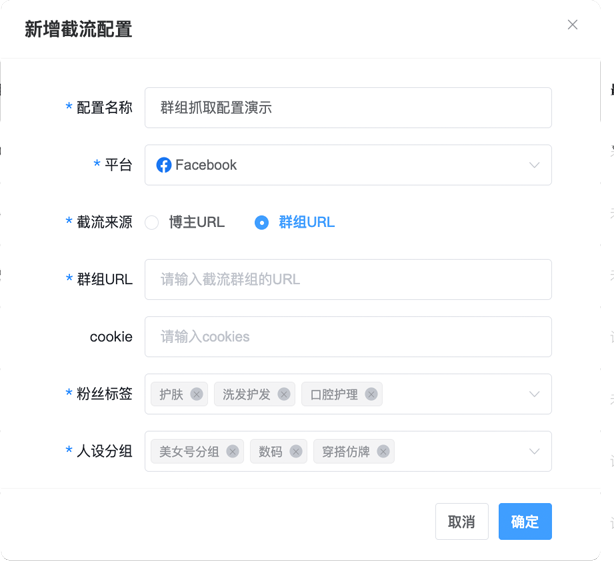Remove the 护肤 tag
Viewport: 614px width, 561px height.
(x=197, y=394)
